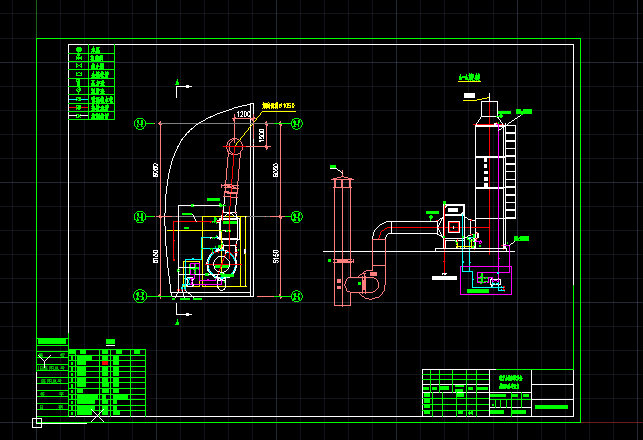This screenshot has height=440, width=643.
Task: Click the yellow leader annotation text
Action: [279, 106]
